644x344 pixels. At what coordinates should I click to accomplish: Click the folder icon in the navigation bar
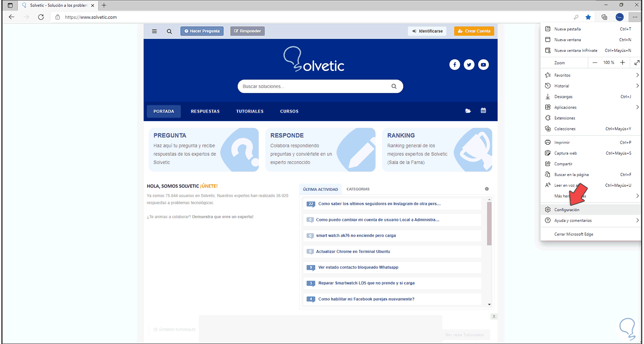tap(468, 111)
